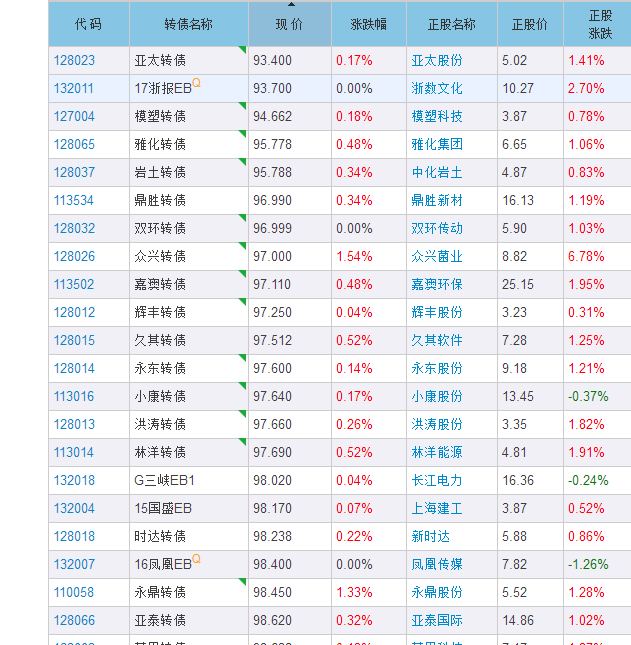Image resolution: width=631 pixels, height=645 pixels.
Task: Open stock link 雅化集团
Action: 437,144
